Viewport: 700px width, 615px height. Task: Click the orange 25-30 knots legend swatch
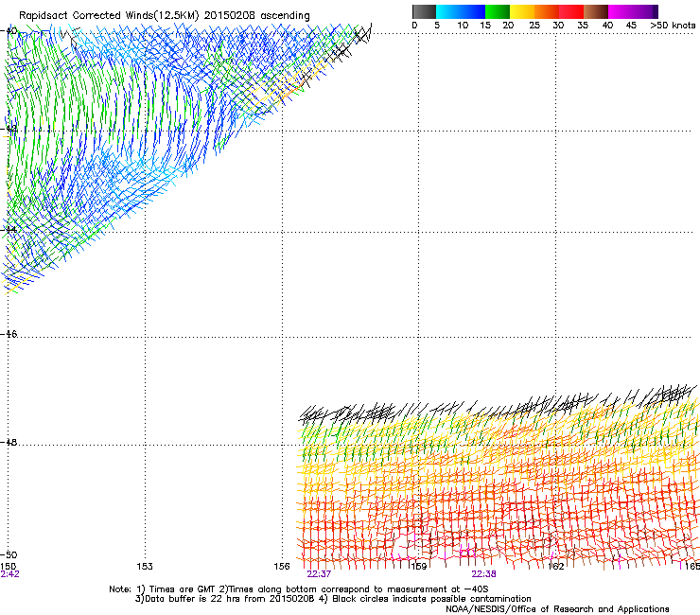(547, 11)
